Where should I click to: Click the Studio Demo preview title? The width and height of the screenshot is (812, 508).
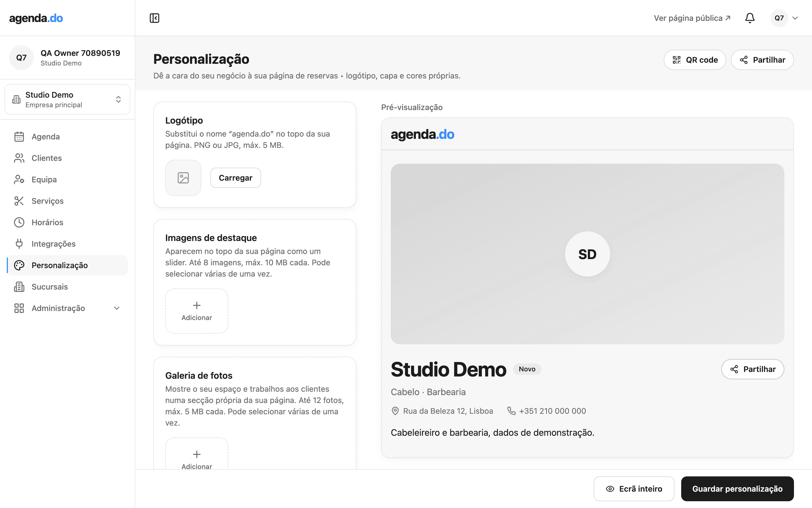coord(448,369)
